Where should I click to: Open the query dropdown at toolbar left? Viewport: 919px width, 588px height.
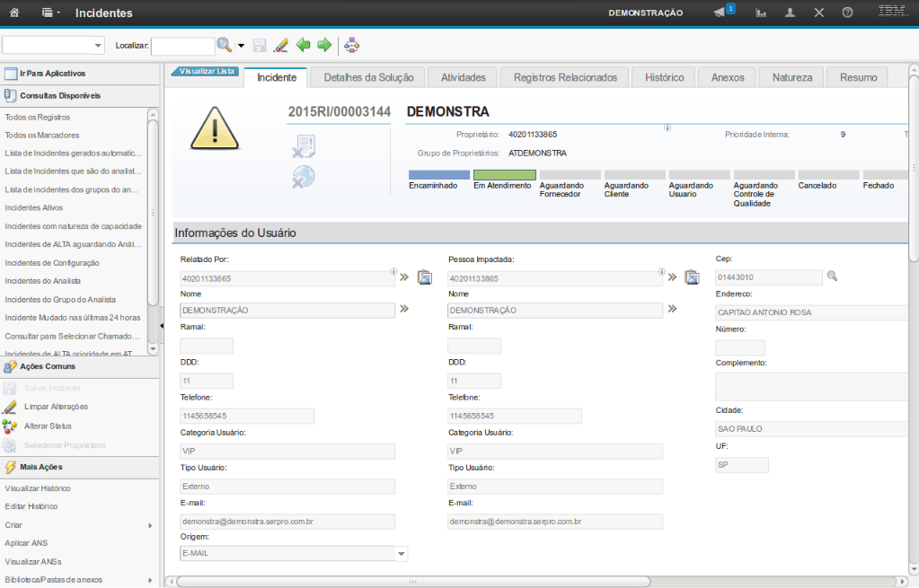(x=99, y=45)
